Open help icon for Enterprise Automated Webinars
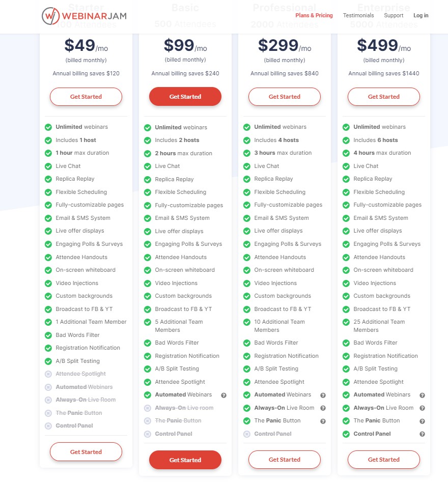Screen dimensions: 448x482 [422, 395]
